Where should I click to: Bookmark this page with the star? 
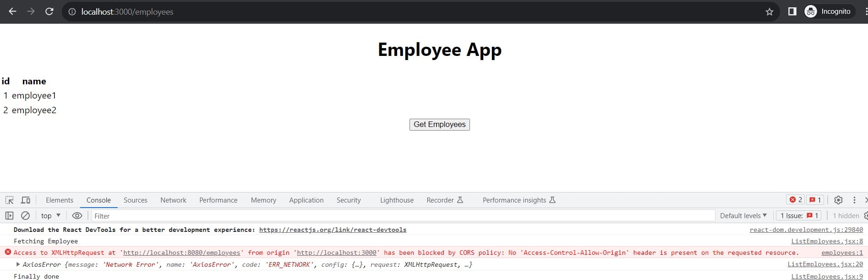click(770, 12)
